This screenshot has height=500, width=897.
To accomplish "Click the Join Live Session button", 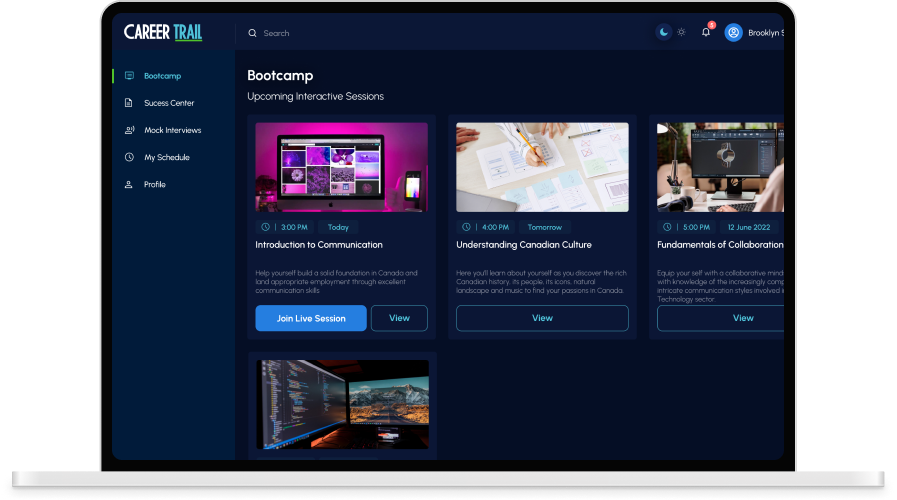I will click(311, 318).
